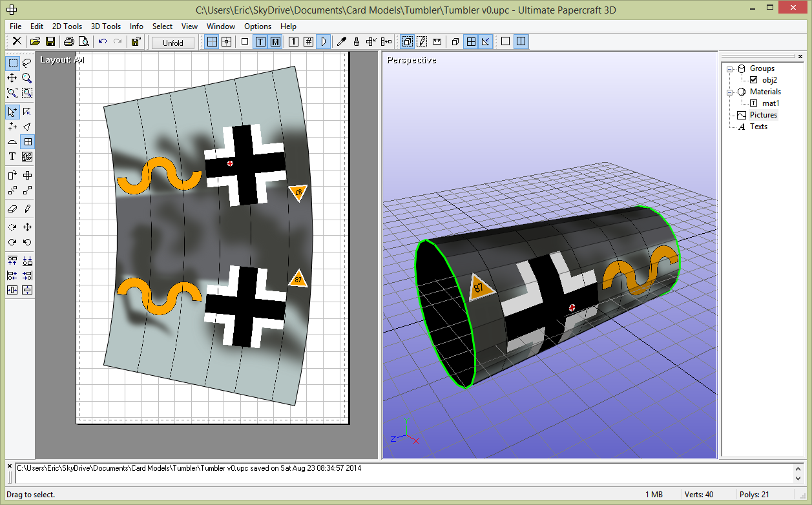
Task: Collapse the Groups tree node
Action: (x=730, y=68)
